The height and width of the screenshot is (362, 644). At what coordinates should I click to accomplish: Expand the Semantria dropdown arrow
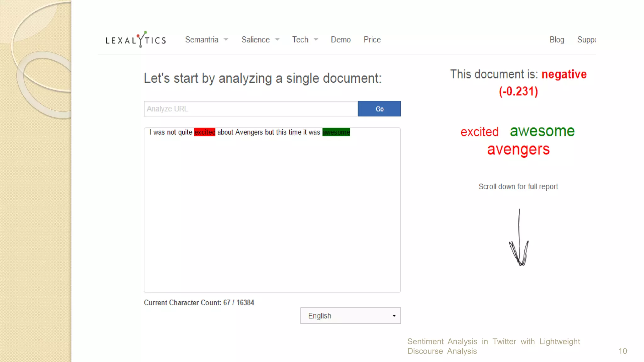coord(226,40)
